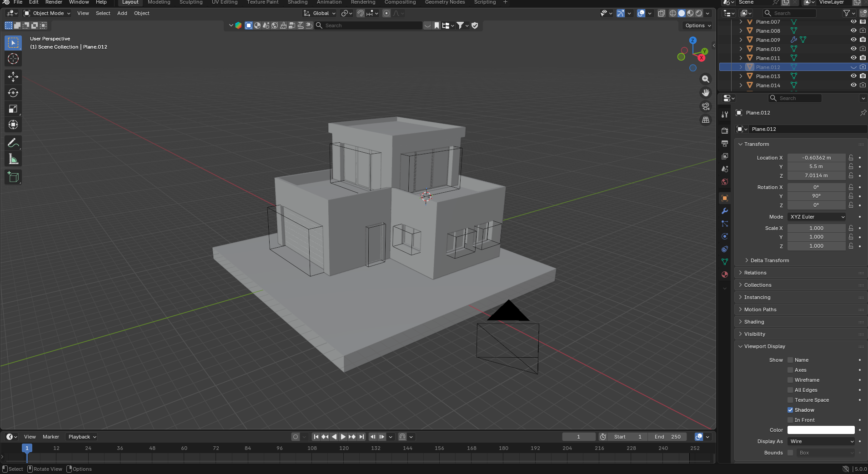This screenshot has width=868, height=474.
Task: Activate the Annotate tool
Action: tap(13, 143)
